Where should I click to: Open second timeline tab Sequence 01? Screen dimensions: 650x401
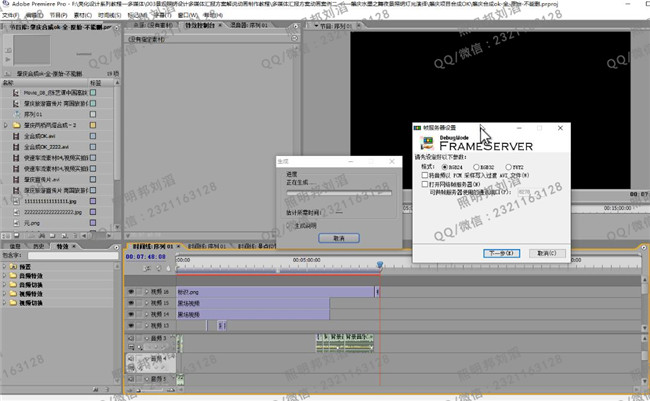[x=207, y=246]
